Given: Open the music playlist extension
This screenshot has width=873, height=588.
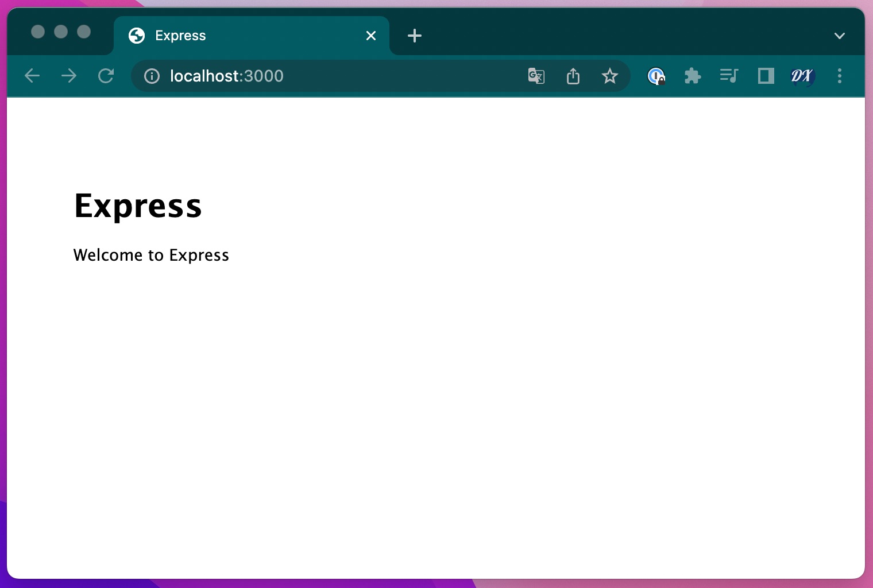Looking at the screenshot, I should click(x=728, y=76).
